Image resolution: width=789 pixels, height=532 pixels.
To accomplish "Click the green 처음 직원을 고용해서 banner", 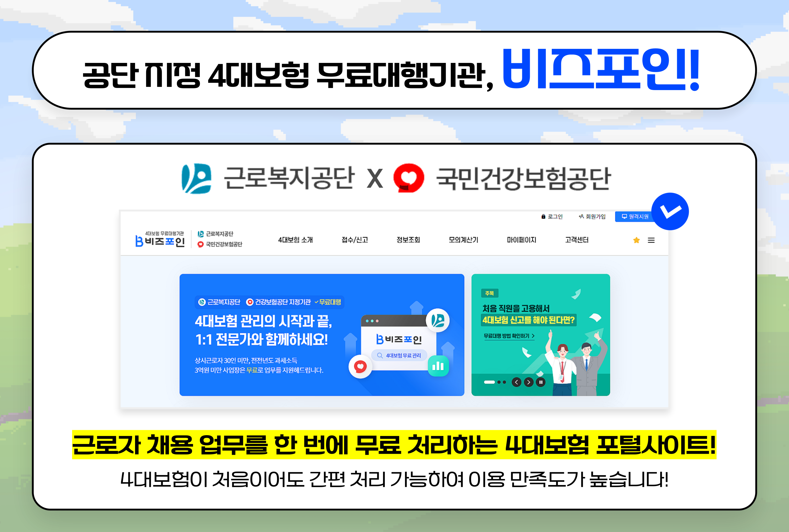I will (541, 335).
